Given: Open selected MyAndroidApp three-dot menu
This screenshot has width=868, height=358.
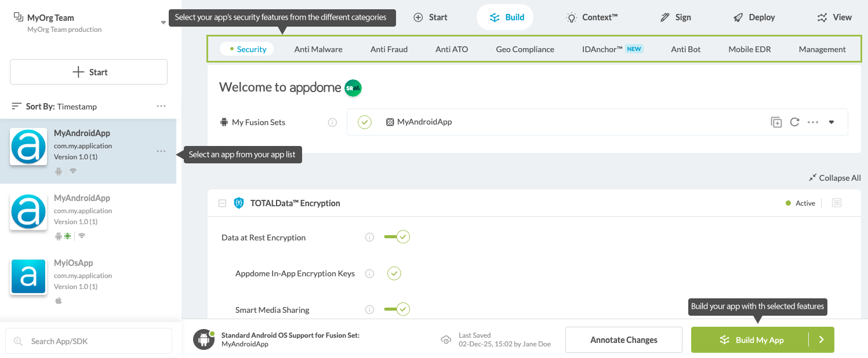Looking at the screenshot, I should click(x=161, y=151).
